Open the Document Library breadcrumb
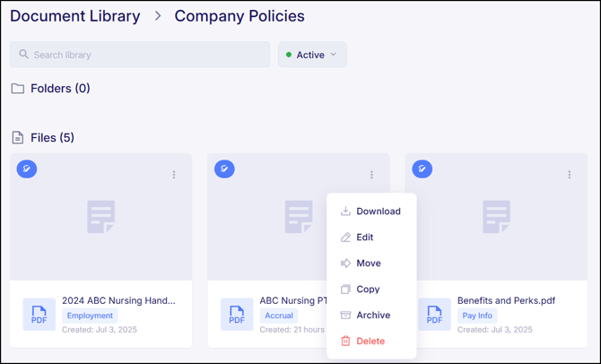Screen dimensions: 601x364 pos(75,16)
